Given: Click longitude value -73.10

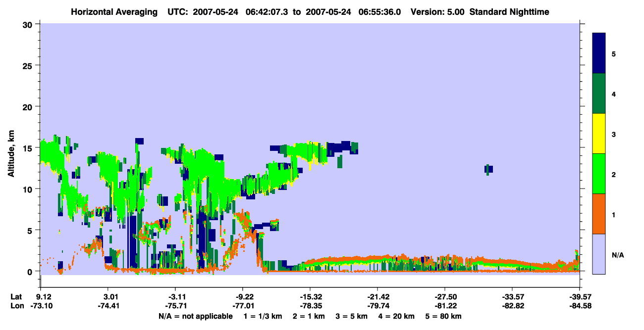Looking at the screenshot, I should 41,306.
